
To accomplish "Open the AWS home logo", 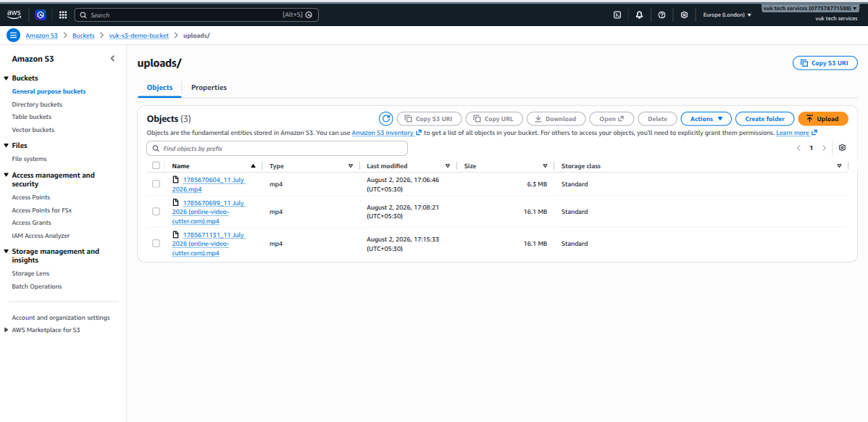I will (14, 15).
